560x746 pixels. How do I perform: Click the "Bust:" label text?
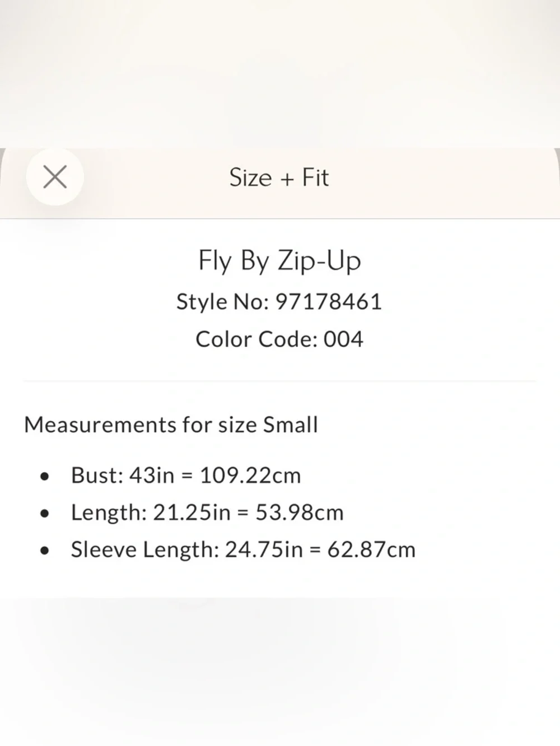pos(97,475)
